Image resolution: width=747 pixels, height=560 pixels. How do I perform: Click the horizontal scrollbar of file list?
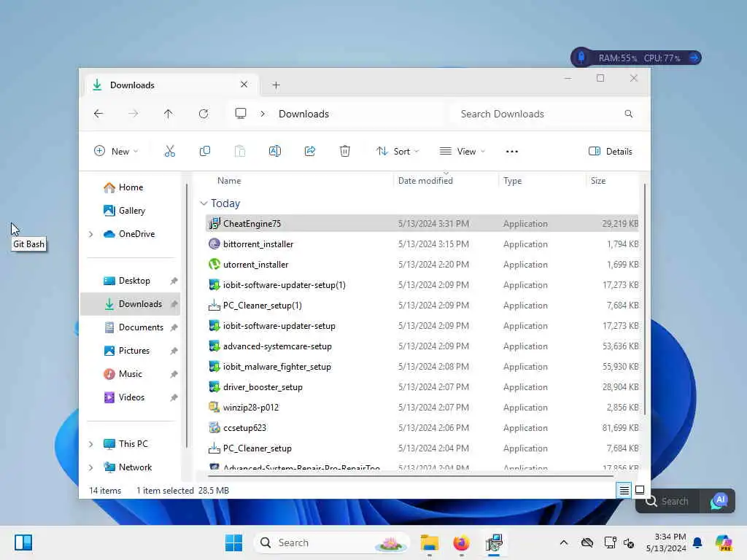coord(410,475)
